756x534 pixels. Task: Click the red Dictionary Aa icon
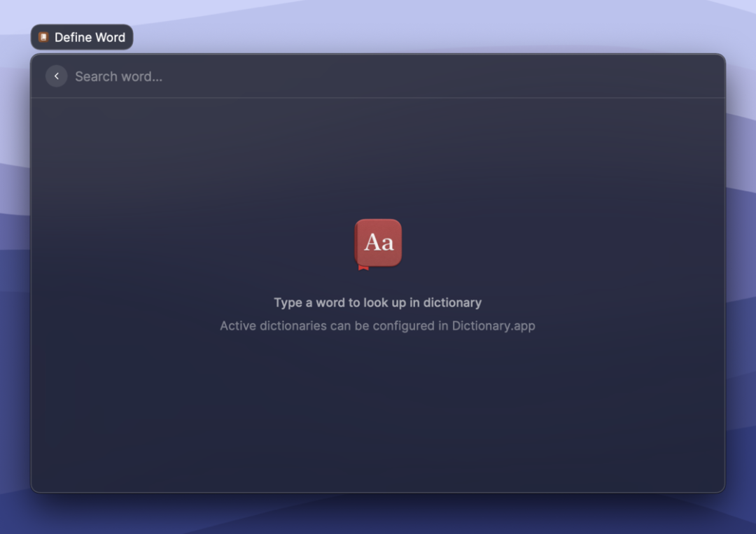pyautogui.click(x=378, y=244)
